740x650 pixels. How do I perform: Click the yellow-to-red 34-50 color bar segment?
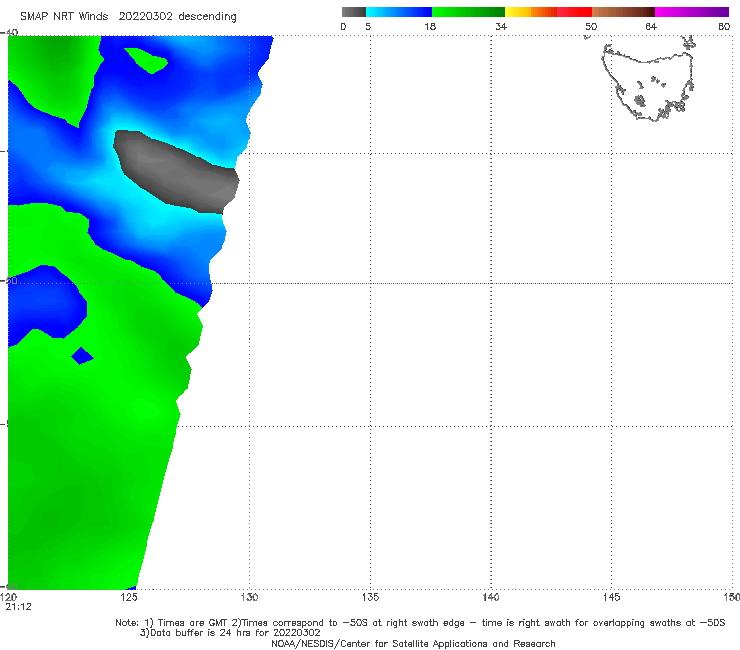click(548, 12)
